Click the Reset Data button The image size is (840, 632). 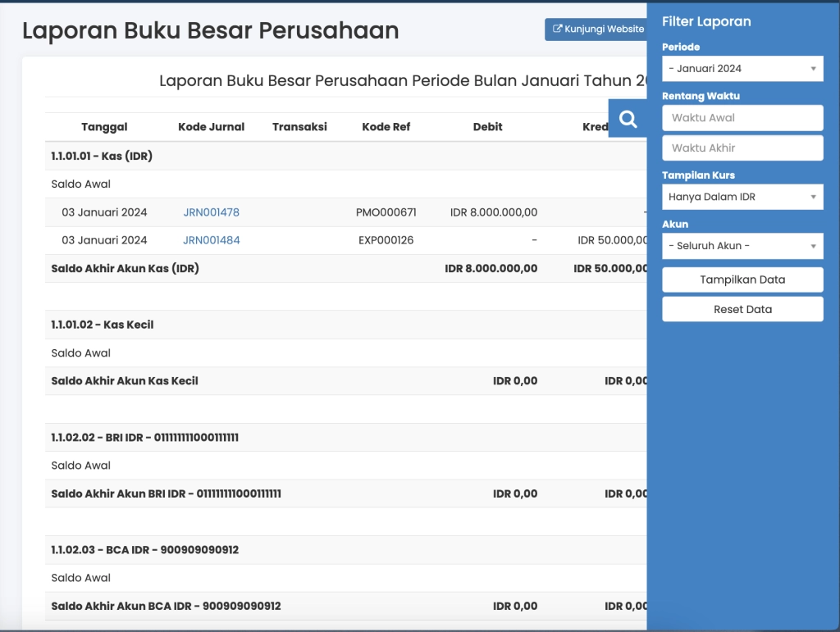(742, 309)
